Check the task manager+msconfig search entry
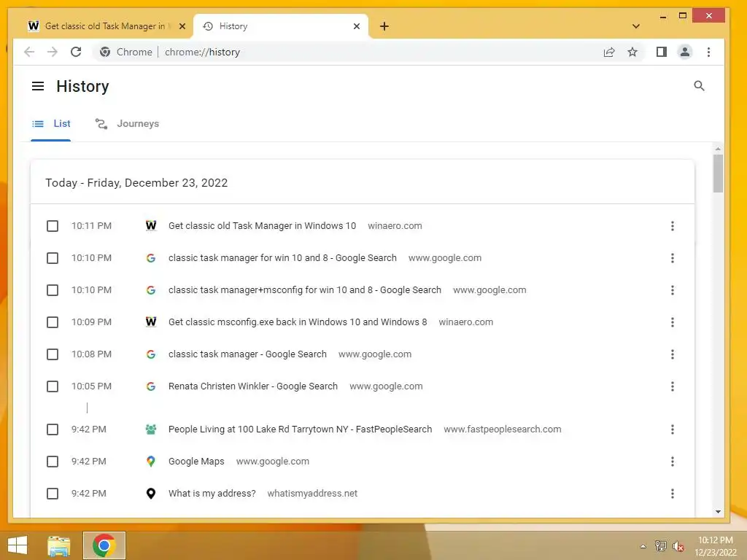 (53, 290)
